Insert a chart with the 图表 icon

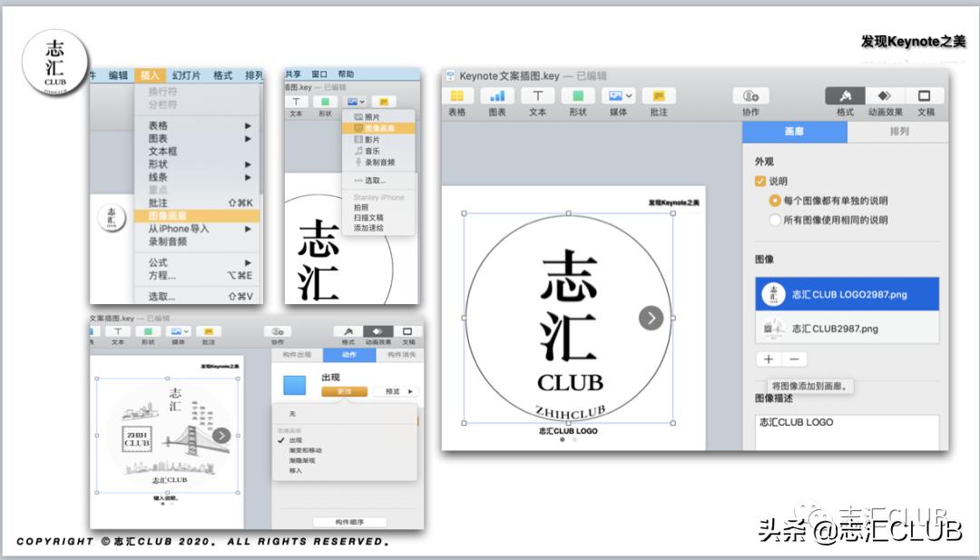coord(496,96)
